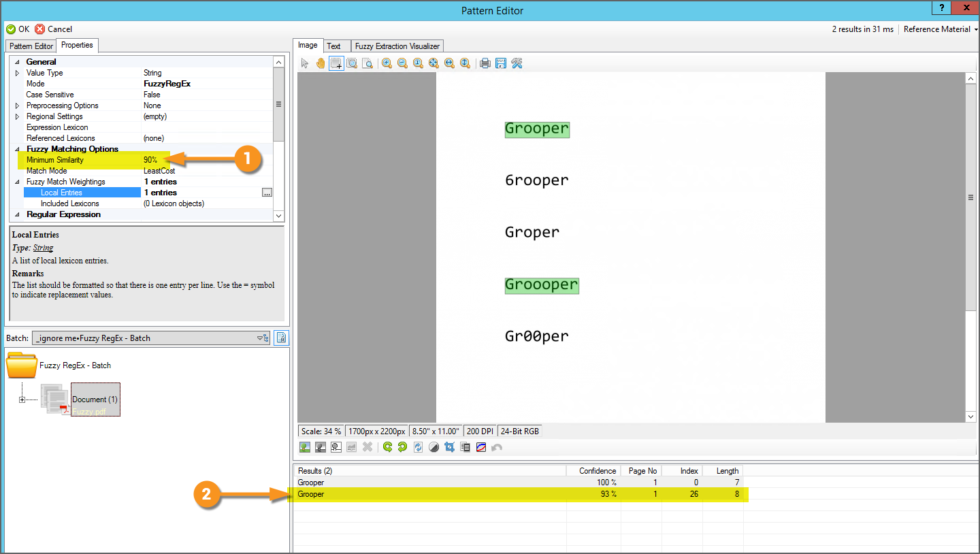Select the Fuzzy RegEx - Batch folder
Screen dimensions: 980x554
pyautogui.click(x=59, y=365)
